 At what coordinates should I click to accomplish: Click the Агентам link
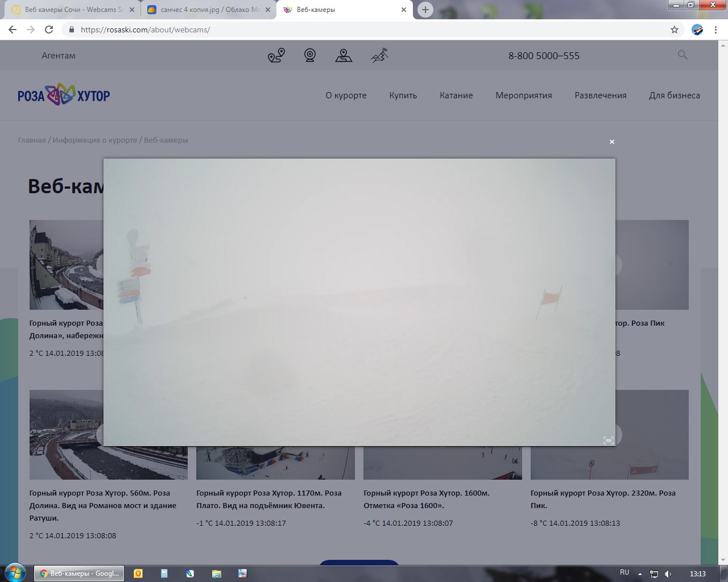(x=59, y=56)
